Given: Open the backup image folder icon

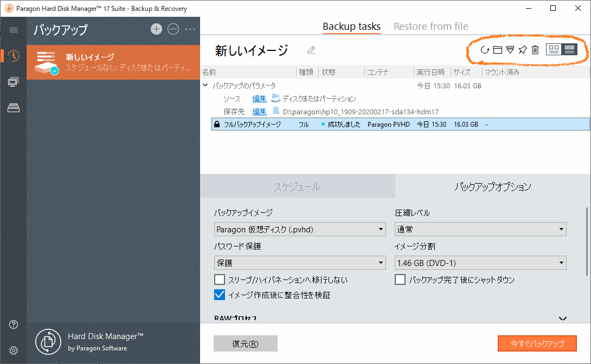Looking at the screenshot, I should (497, 49).
